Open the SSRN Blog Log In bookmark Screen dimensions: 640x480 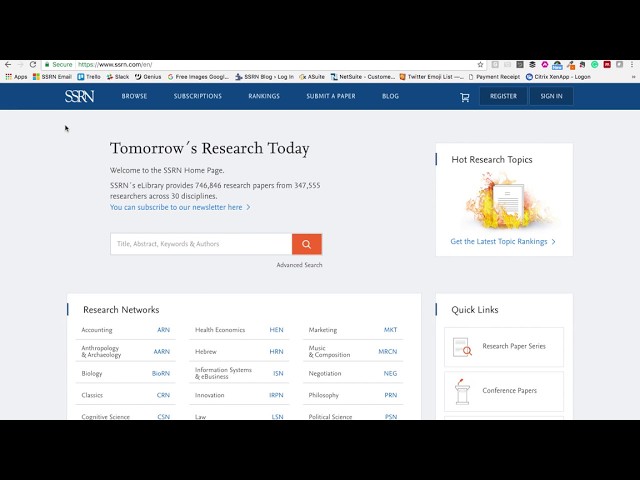pos(264,77)
